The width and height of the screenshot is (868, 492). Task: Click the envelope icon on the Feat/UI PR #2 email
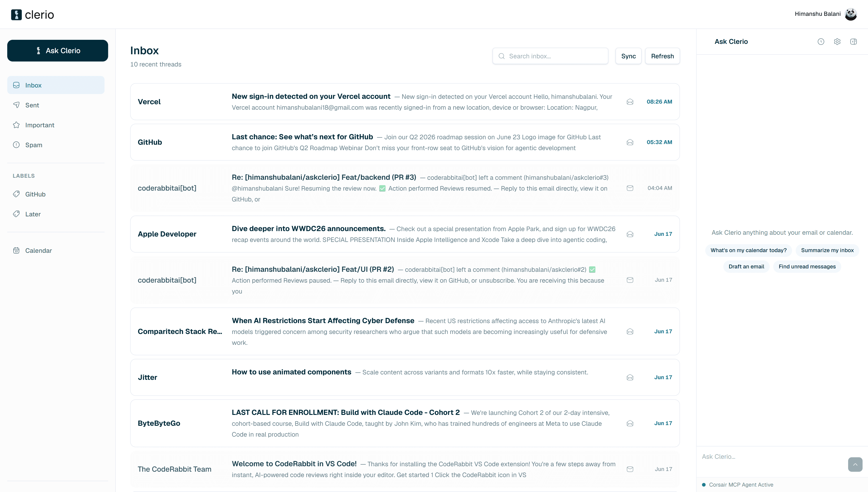tap(630, 280)
